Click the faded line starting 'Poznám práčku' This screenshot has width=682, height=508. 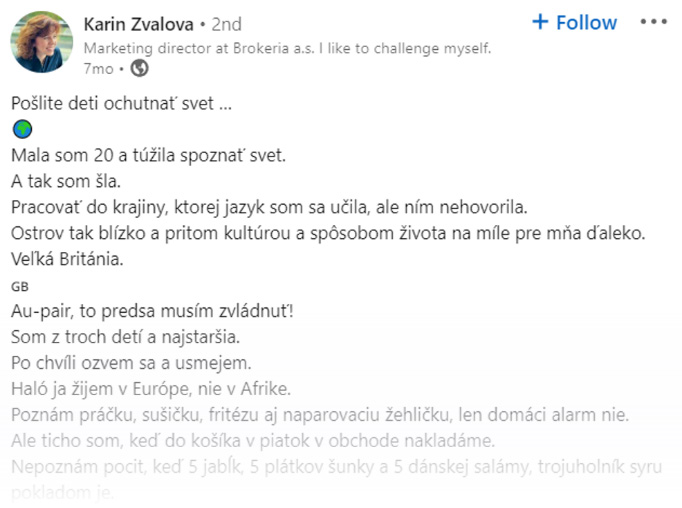(320, 415)
